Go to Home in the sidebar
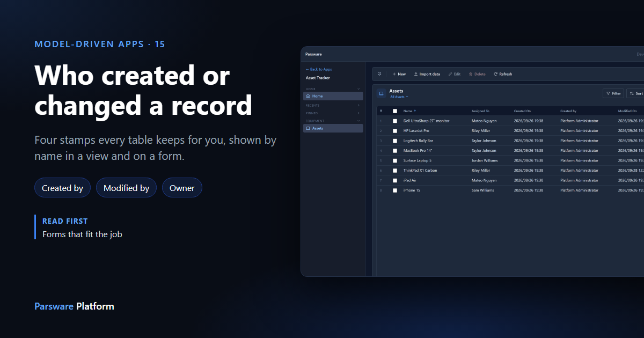This screenshot has width=644, height=338. [x=333, y=96]
